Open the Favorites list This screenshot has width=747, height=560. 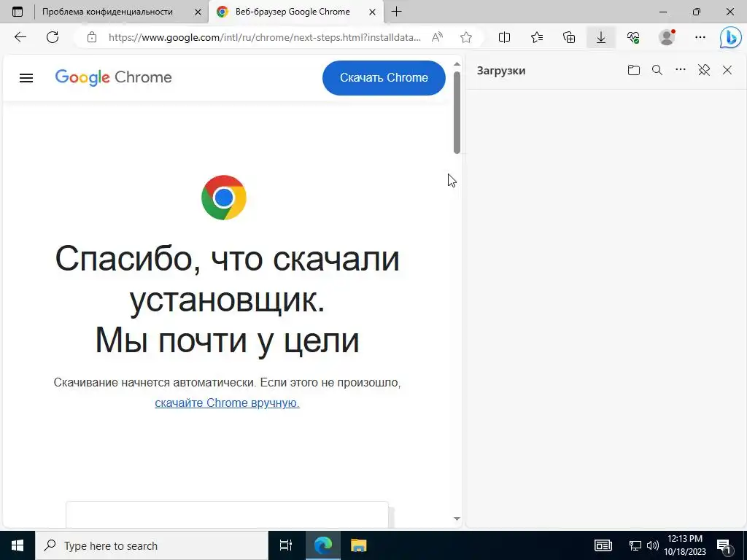click(x=537, y=37)
